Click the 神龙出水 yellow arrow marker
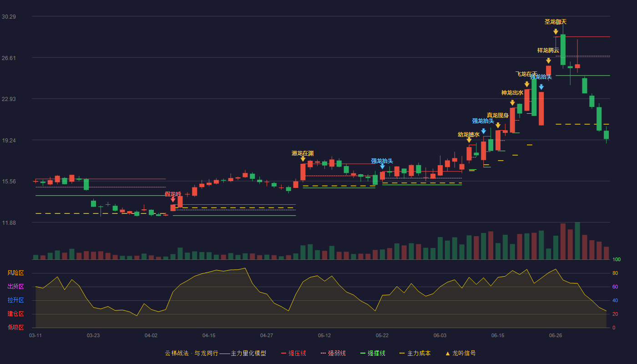This screenshot has width=637, height=364. [512, 103]
